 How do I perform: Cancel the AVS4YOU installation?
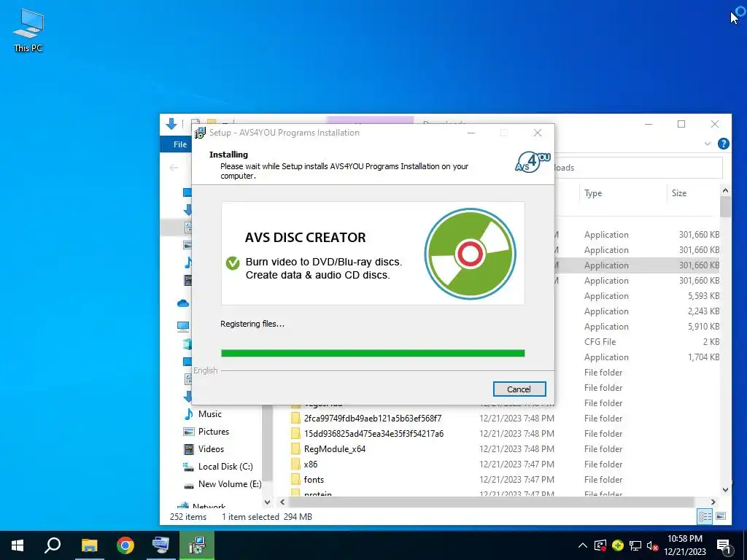pos(519,389)
